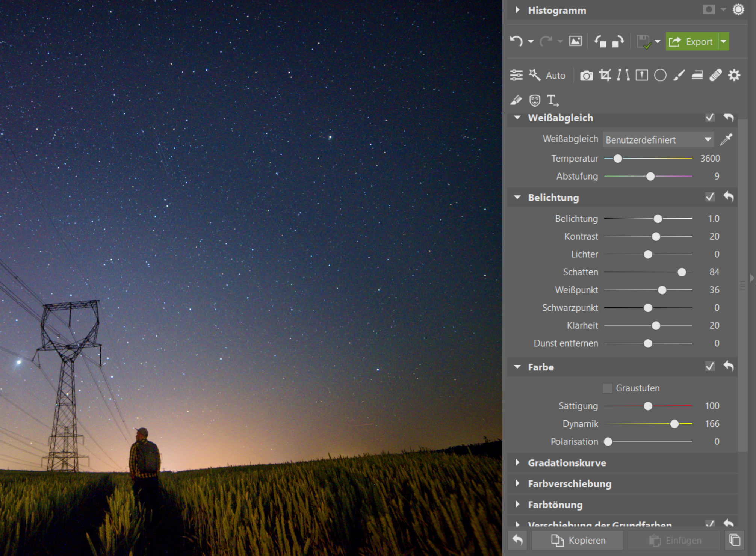Click the Dynamik slider handle
This screenshot has width=756, height=556.
pyautogui.click(x=674, y=424)
